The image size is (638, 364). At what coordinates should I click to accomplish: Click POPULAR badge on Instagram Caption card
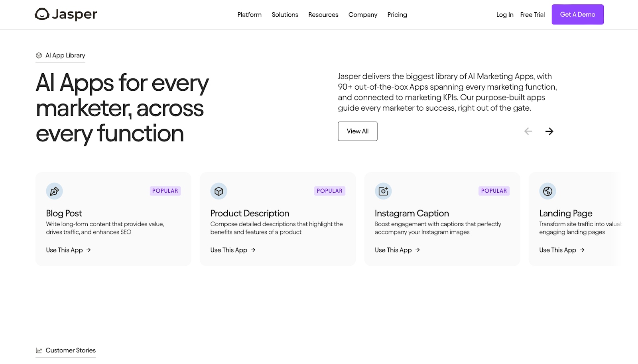coord(494,191)
